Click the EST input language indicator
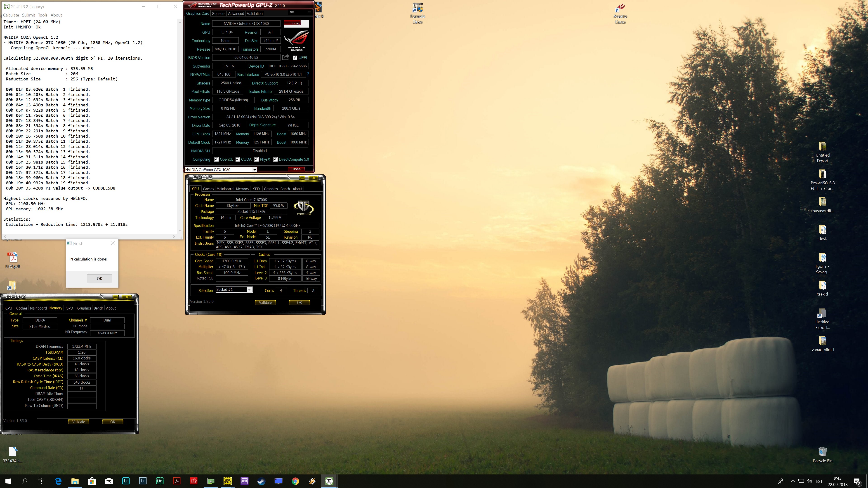Viewport: 868px width, 488px height. pyautogui.click(x=819, y=481)
